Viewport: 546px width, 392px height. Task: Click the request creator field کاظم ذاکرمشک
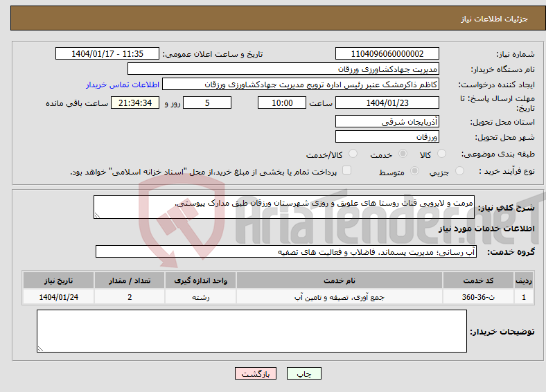[x=301, y=84]
